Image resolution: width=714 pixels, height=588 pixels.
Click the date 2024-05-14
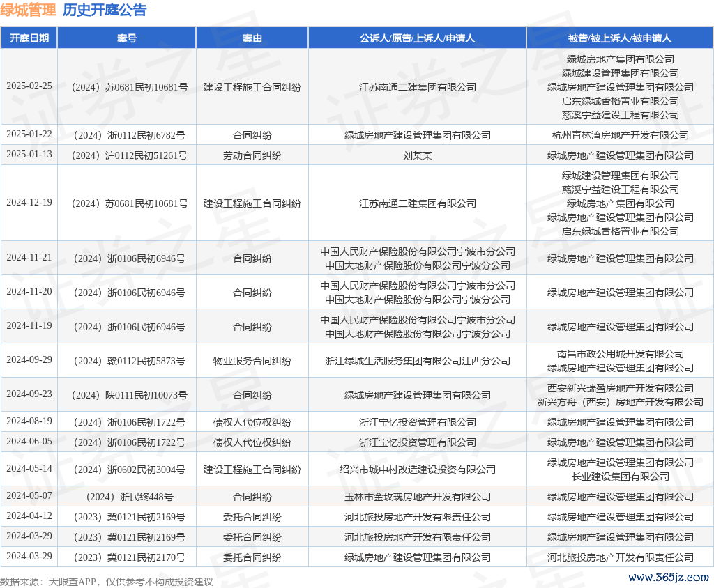point(29,469)
